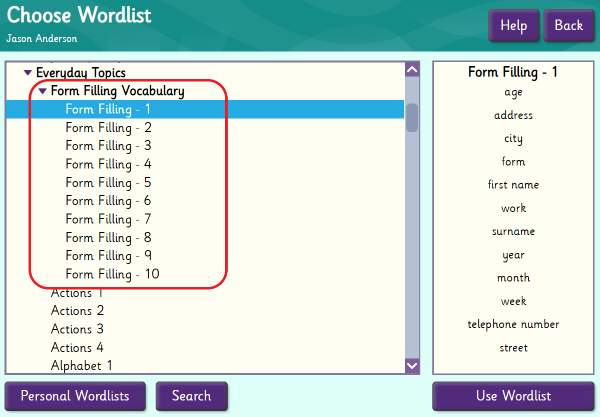Select the Form Filling - 10 entry
The image size is (600, 417).
pyautogui.click(x=112, y=274)
